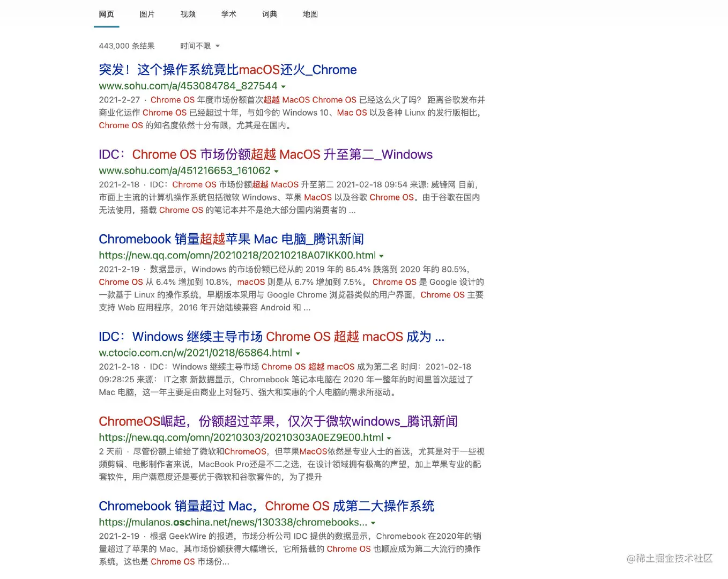Image resolution: width=728 pixels, height=579 pixels.
Task: Click the URL www.sohu.com/a/451216653_161062
Action: (x=185, y=170)
